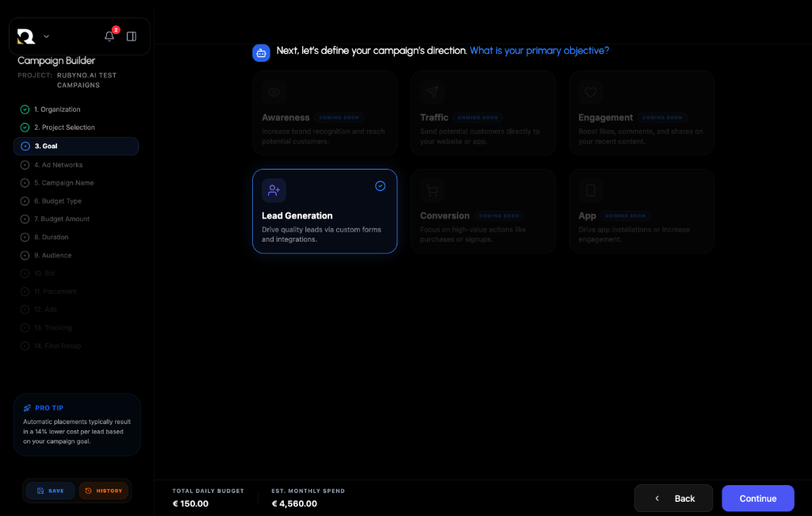The width and height of the screenshot is (812, 516).
Task: Click the App phone icon
Action: [591, 190]
